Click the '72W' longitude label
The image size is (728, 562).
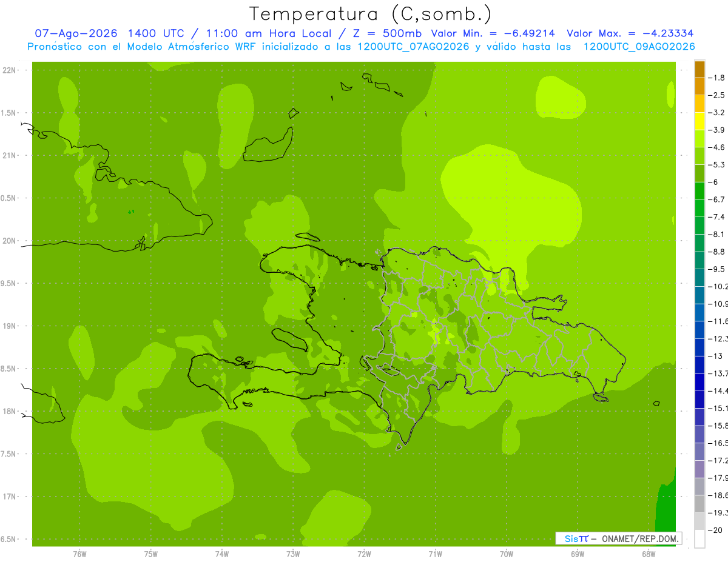364,554
